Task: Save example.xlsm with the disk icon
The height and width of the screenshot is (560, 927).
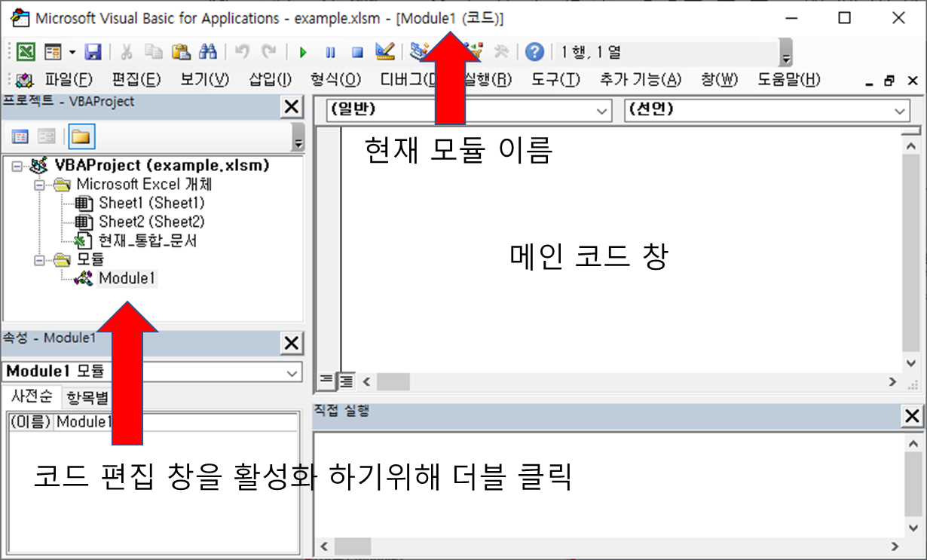Action: coord(93,52)
